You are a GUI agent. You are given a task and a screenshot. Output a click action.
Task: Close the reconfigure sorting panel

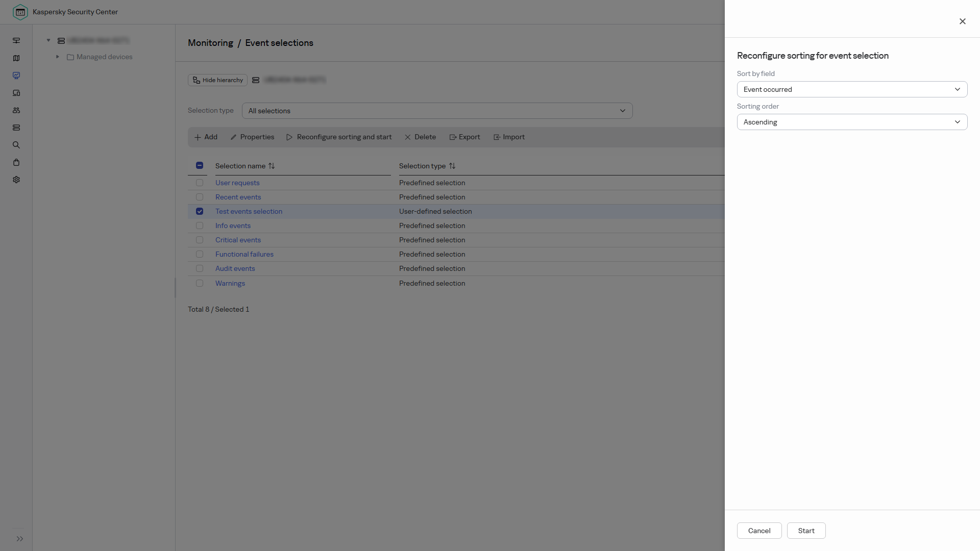point(963,21)
